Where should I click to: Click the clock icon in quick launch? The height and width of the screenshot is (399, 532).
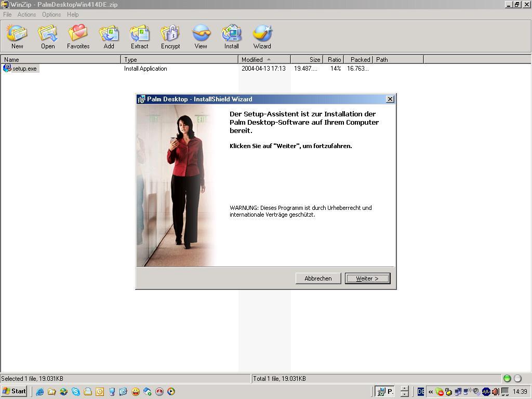[100, 392]
